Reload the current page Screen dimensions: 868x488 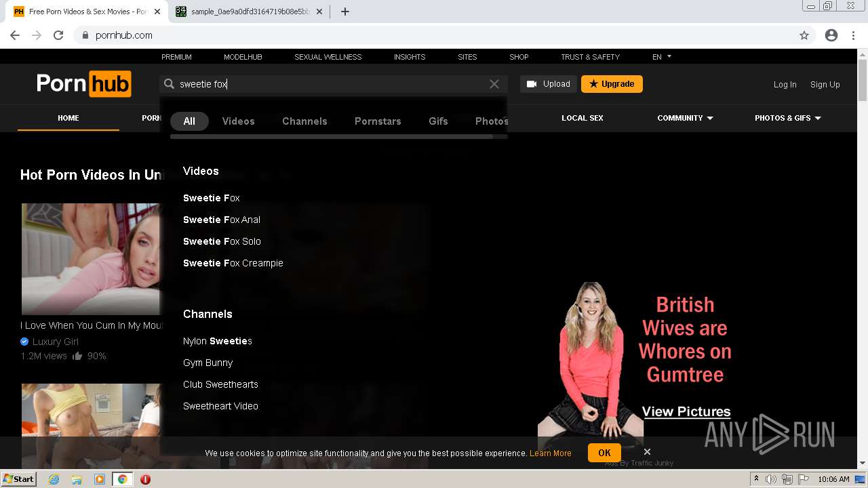tap(58, 35)
